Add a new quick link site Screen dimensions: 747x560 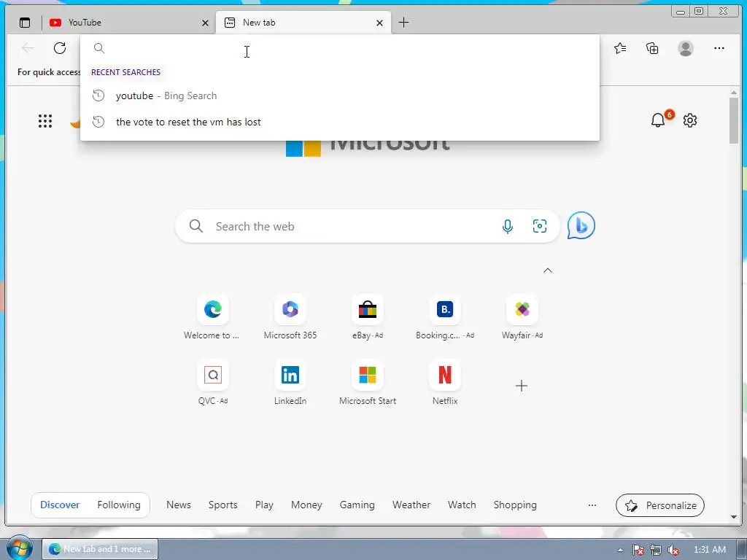click(522, 385)
